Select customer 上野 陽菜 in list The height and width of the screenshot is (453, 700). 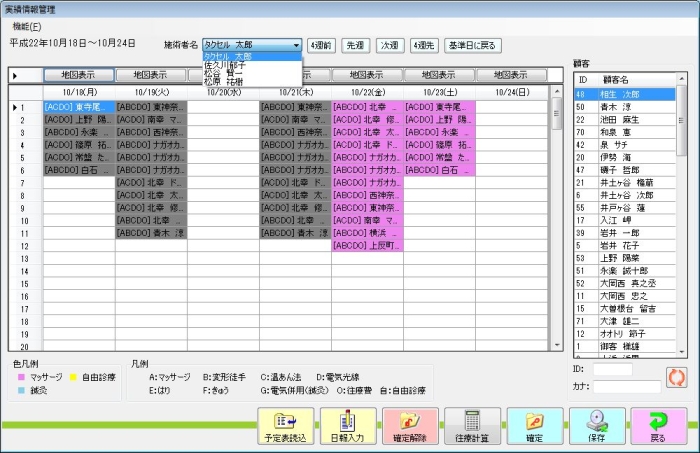pos(625,258)
